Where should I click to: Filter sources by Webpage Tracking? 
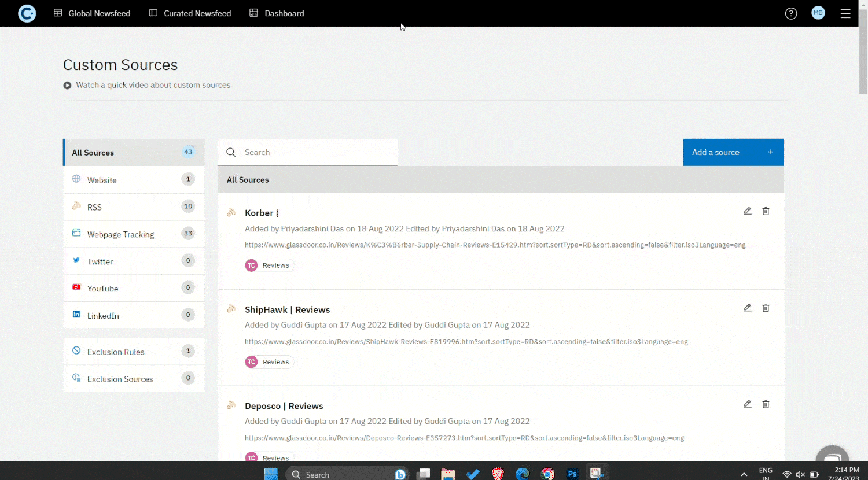point(134,234)
